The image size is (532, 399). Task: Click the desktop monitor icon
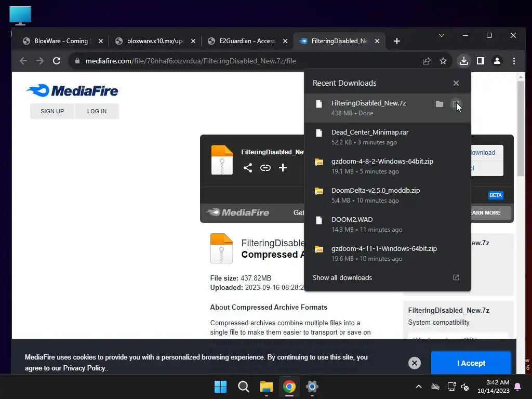tap(20, 16)
